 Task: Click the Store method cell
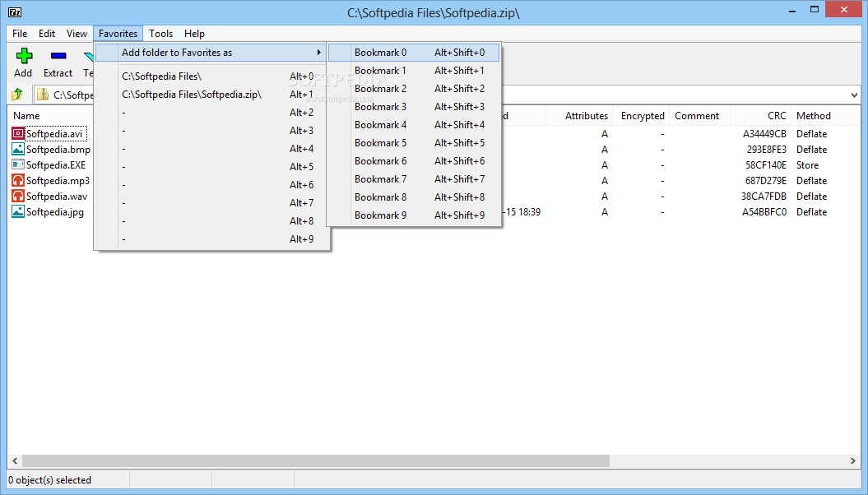click(x=808, y=164)
